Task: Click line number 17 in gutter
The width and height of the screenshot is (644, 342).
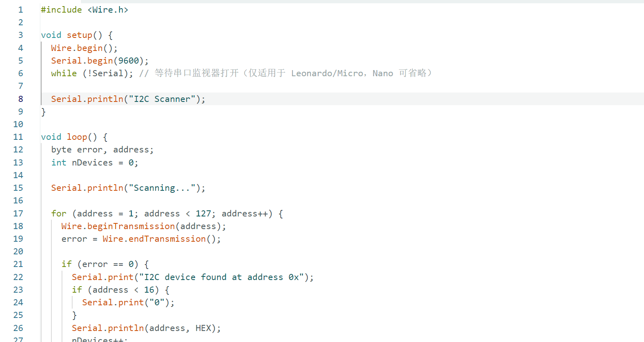Action: pyautogui.click(x=18, y=214)
